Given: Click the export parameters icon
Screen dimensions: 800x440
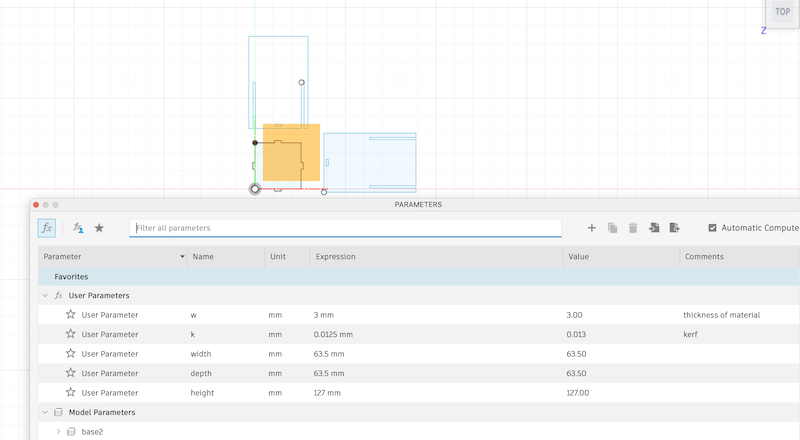Looking at the screenshot, I should point(674,228).
